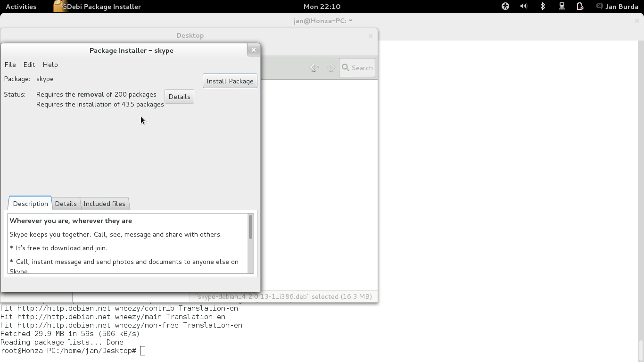
Task: Open the Jan Burda user menu
Action: click(617, 7)
